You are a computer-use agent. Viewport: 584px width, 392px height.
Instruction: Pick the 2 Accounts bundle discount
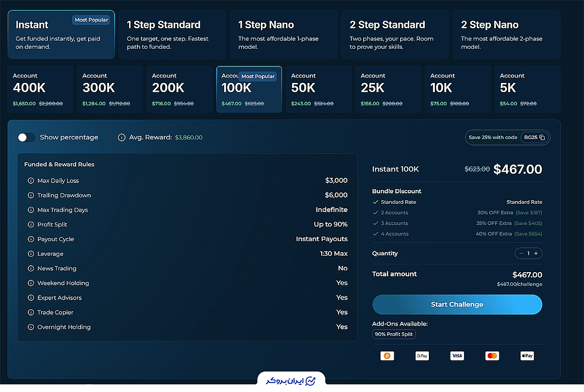[x=457, y=212]
